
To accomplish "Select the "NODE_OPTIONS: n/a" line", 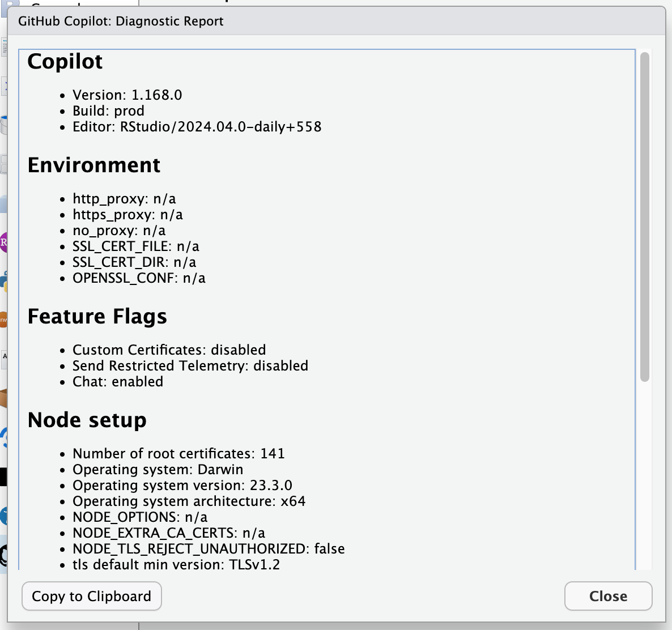I will (x=140, y=517).
